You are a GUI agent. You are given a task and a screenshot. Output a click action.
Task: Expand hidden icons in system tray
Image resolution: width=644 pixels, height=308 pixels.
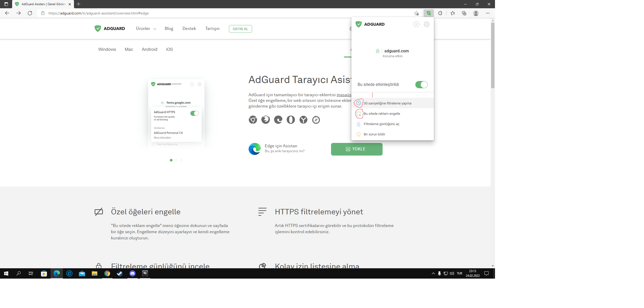coord(433,273)
